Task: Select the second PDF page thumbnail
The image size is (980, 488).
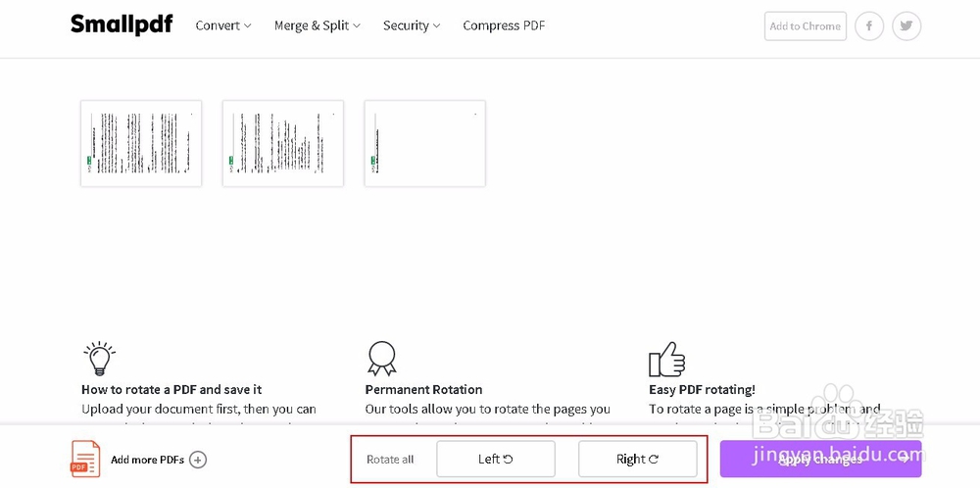Action: click(283, 143)
